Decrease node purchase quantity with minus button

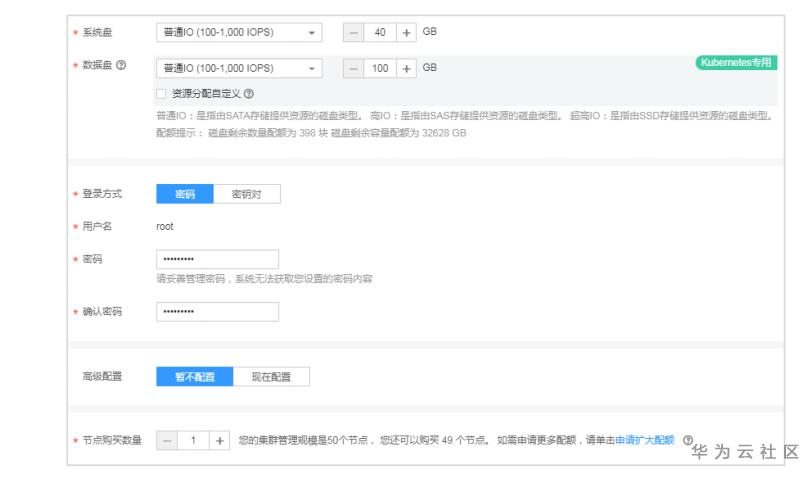(x=167, y=441)
